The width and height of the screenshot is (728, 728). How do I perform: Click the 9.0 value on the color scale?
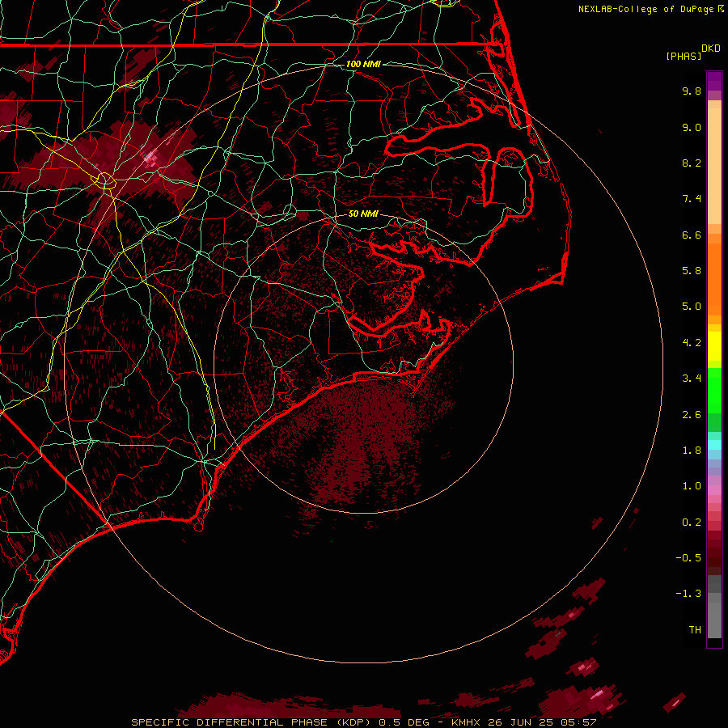click(692, 128)
